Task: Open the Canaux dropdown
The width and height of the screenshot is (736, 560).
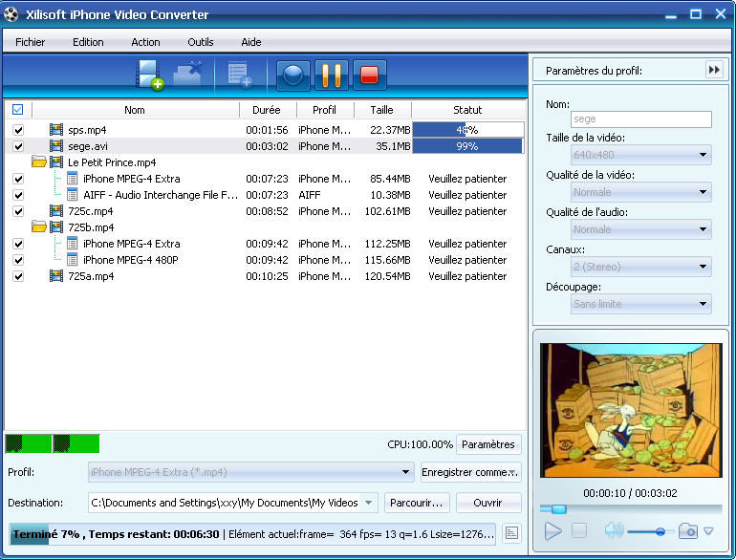Action: coord(641,267)
